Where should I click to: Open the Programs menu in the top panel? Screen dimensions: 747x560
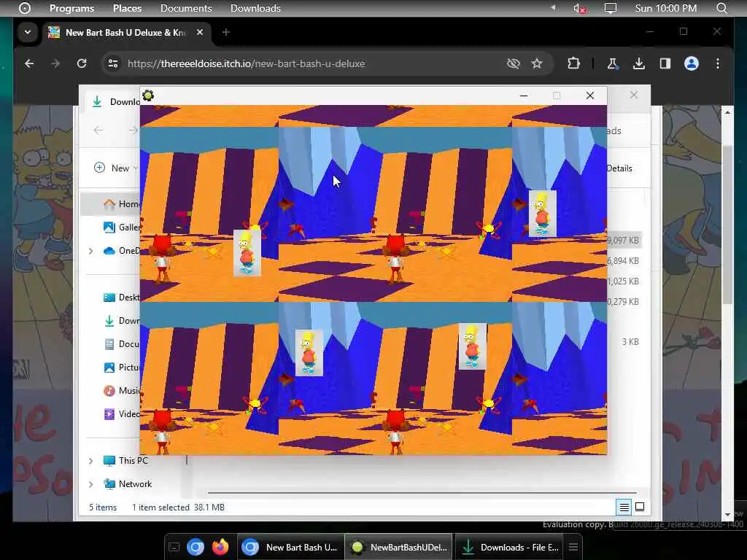click(71, 8)
